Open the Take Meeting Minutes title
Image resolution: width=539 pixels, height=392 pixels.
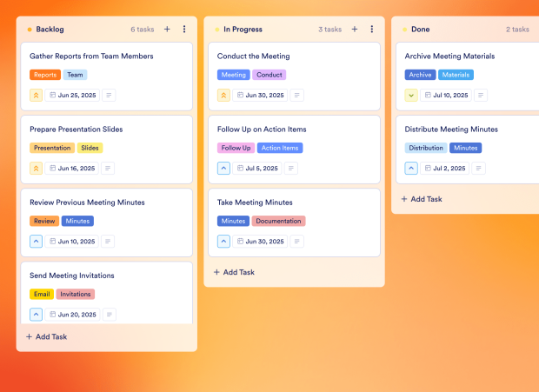(x=255, y=203)
